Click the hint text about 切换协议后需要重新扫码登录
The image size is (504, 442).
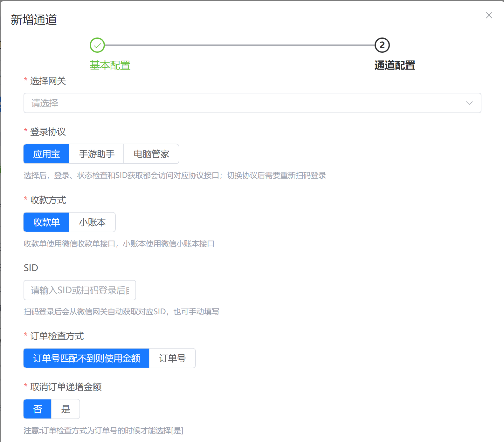point(175,175)
